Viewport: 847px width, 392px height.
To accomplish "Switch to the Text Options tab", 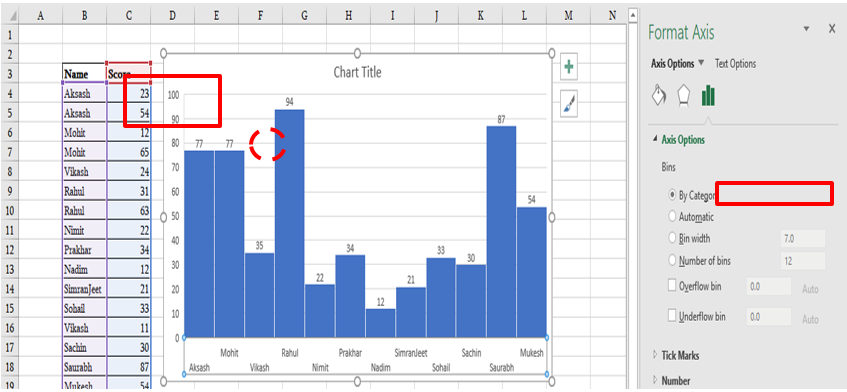I will point(735,64).
